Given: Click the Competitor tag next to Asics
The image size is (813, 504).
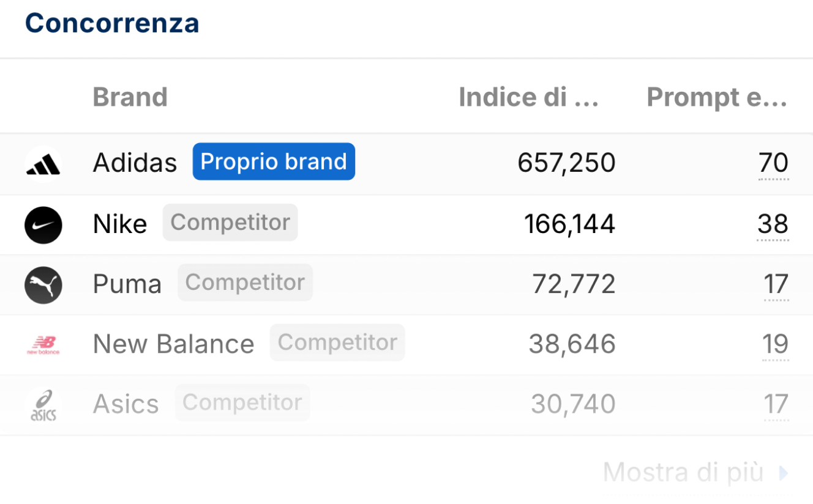Looking at the screenshot, I should coord(242,402).
